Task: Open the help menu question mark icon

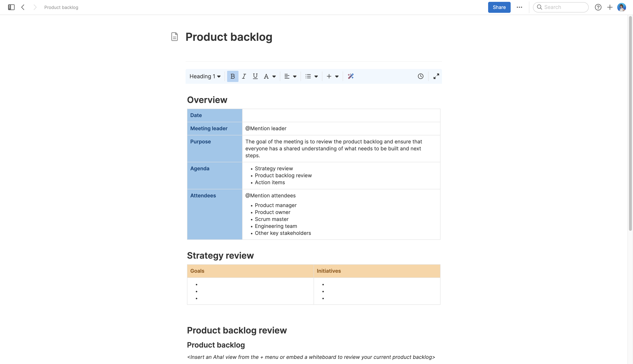Action: coord(598,7)
